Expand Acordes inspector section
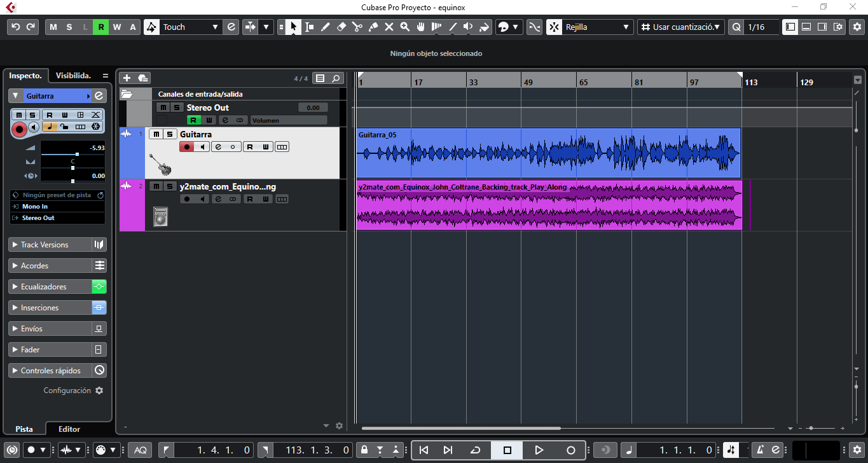This screenshot has width=868, height=463. coord(50,266)
